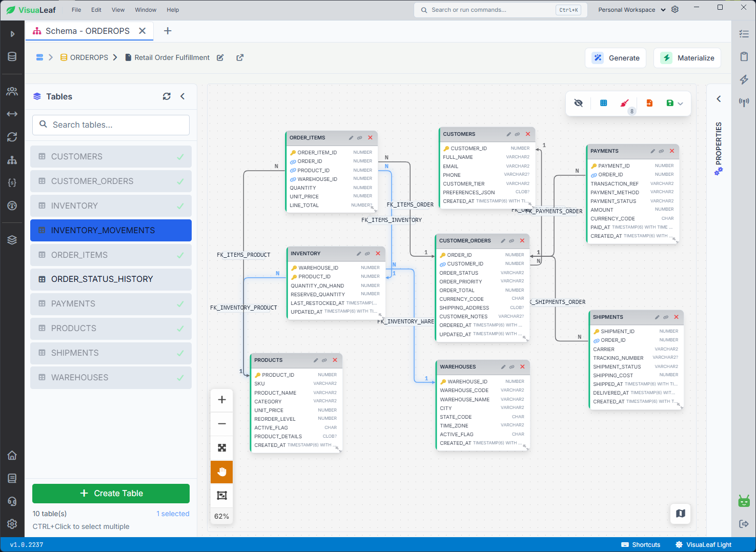756x552 pixels.
Task: Open the Window menu
Action: tap(146, 10)
